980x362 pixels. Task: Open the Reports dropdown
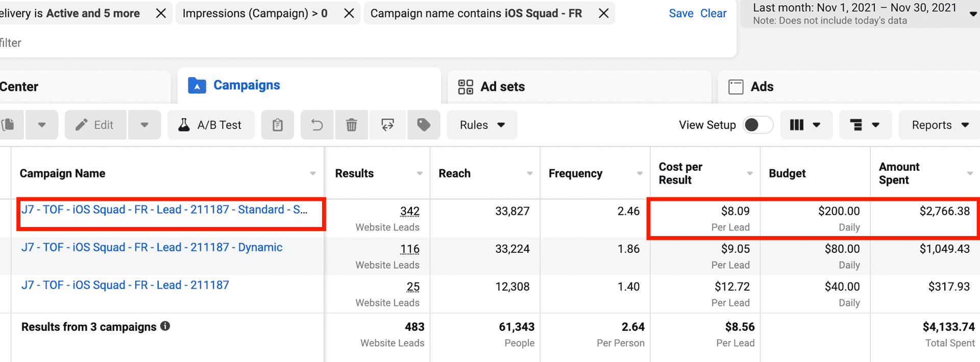[x=940, y=125]
